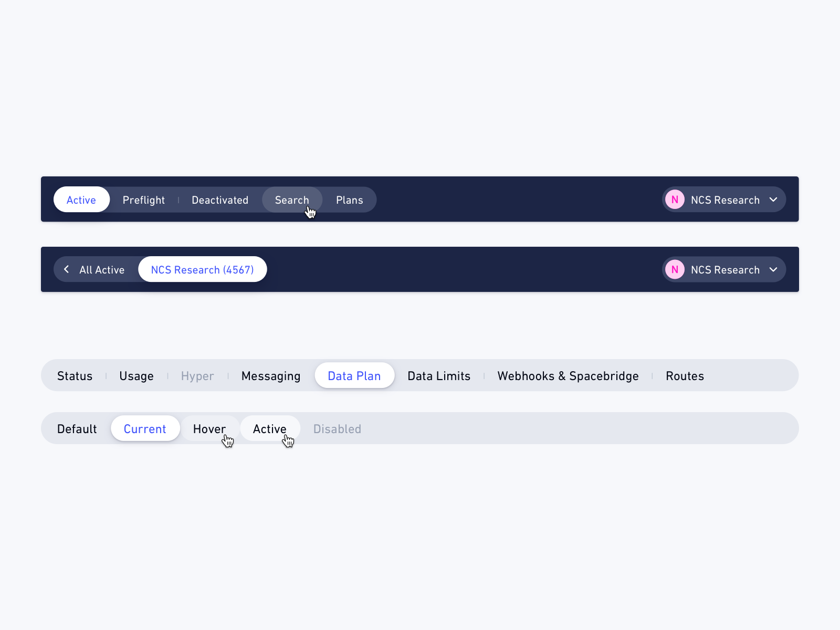
Task: Expand NCS Research chevron in second bar
Action: tap(773, 269)
